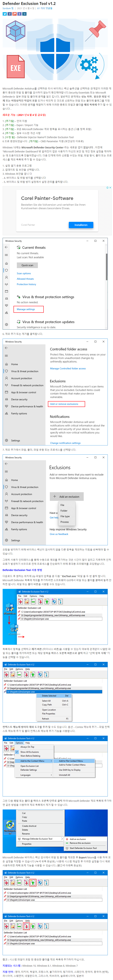Share the article on Twitter
The width and height of the screenshot is (113, 980).
(5, 14)
